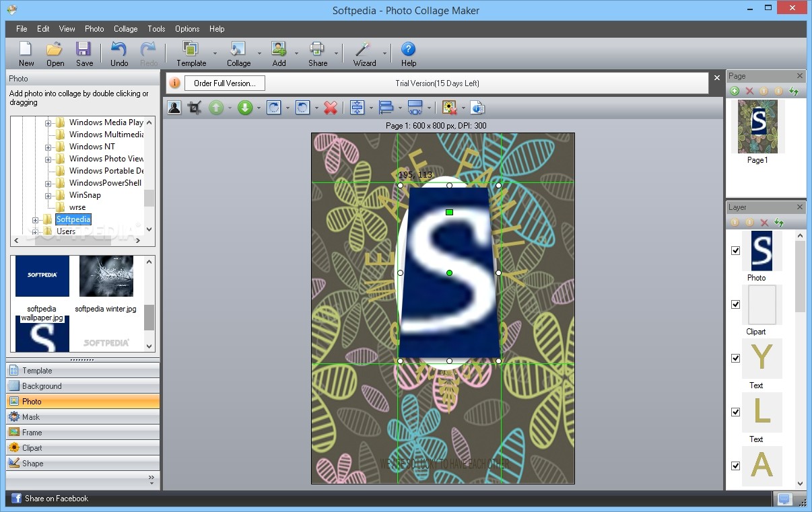Select softpedia winter.jpg thumbnail
Viewport: 812px width, 512px height.
coord(106,277)
